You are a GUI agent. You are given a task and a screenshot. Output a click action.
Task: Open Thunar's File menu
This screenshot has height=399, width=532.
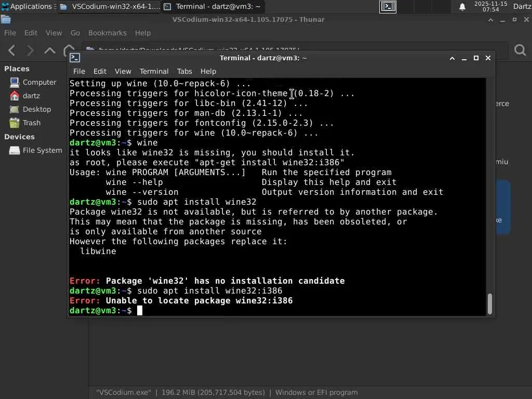coord(10,33)
